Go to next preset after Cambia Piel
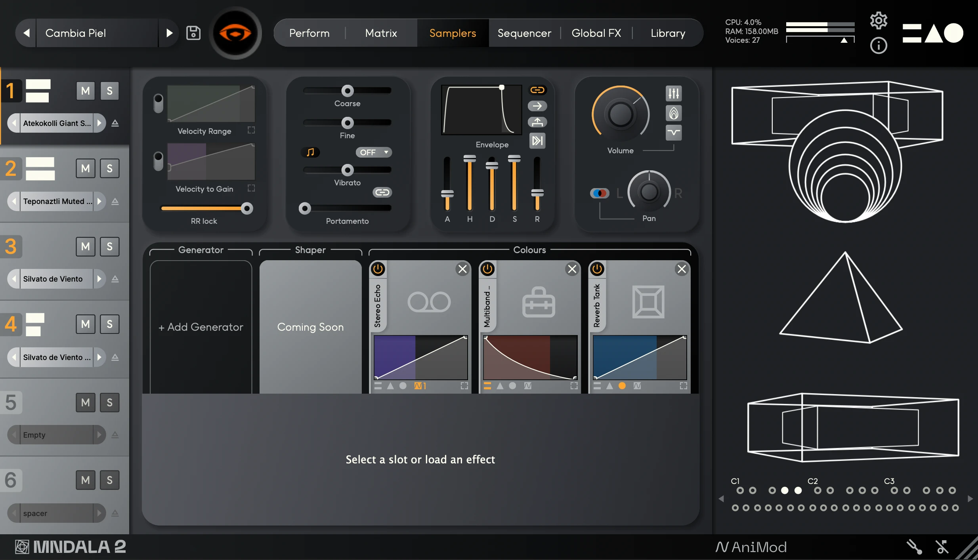 (x=169, y=33)
